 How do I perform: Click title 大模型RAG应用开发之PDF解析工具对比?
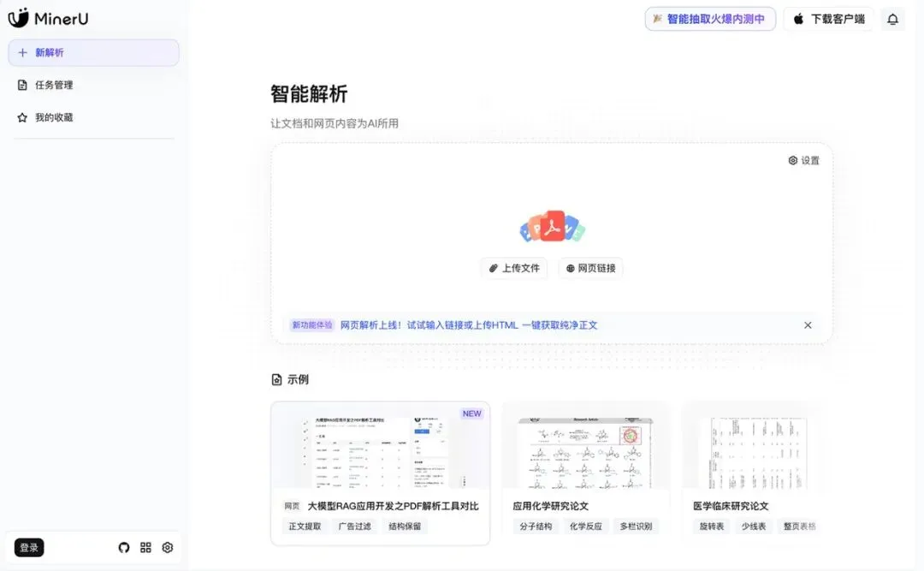point(393,506)
